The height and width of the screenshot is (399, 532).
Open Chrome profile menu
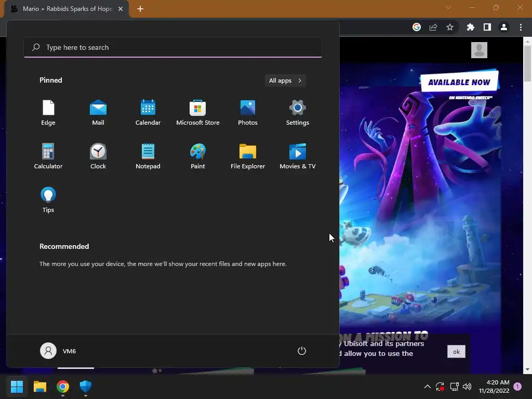[x=504, y=27]
